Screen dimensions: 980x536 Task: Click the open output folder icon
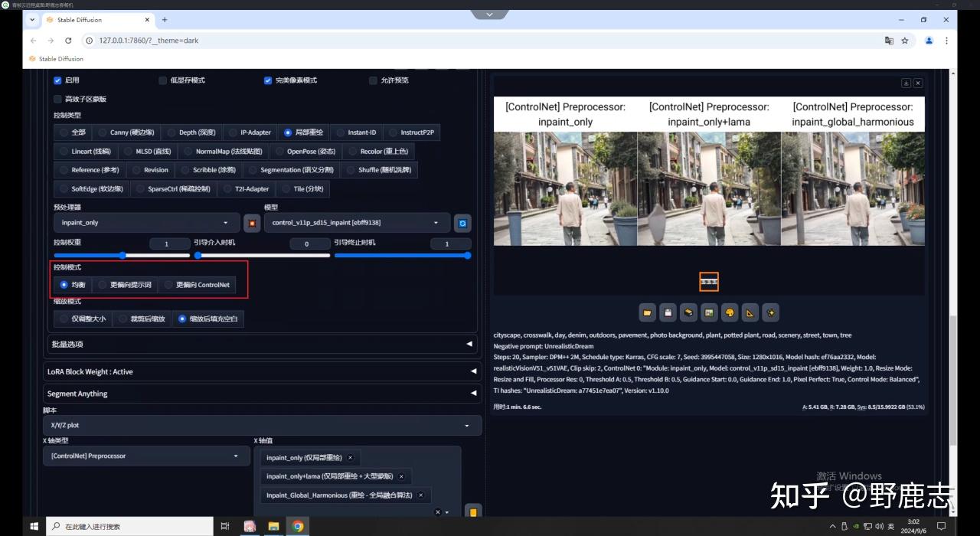[x=648, y=312]
